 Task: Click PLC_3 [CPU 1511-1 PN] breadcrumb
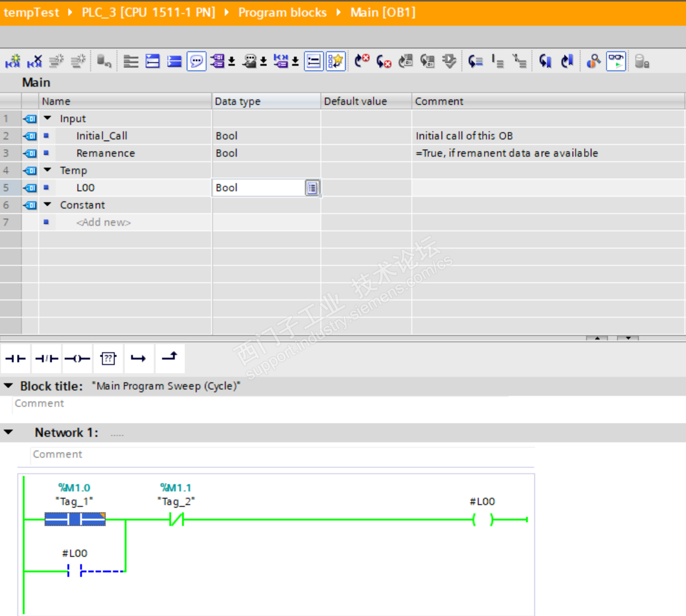click(148, 13)
